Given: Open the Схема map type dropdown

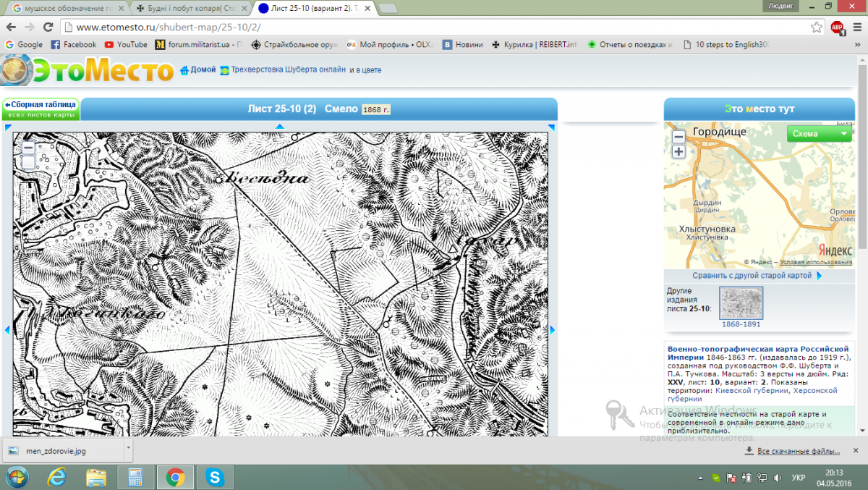Looking at the screenshot, I should pyautogui.click(x=820, y=134).
